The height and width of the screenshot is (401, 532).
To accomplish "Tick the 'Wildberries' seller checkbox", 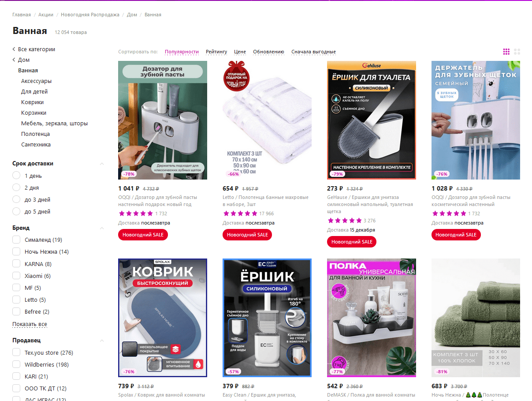I will coord(16,364).
